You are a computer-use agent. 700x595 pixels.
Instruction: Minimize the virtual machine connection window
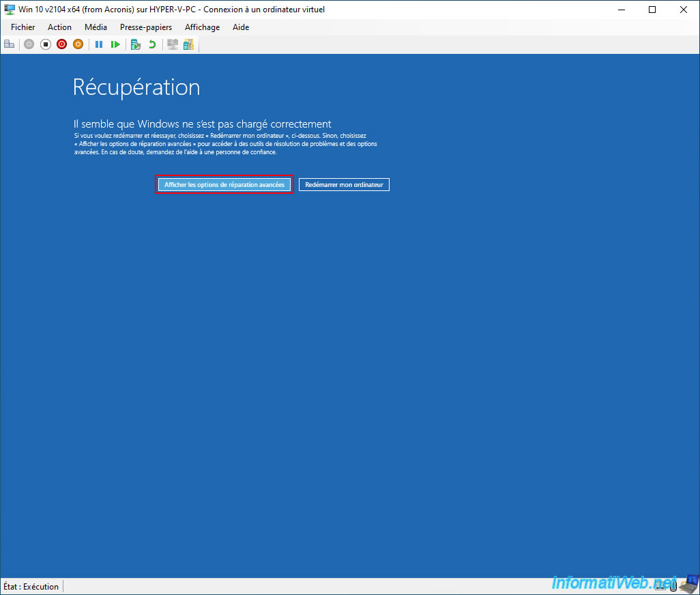coord(622,10)
